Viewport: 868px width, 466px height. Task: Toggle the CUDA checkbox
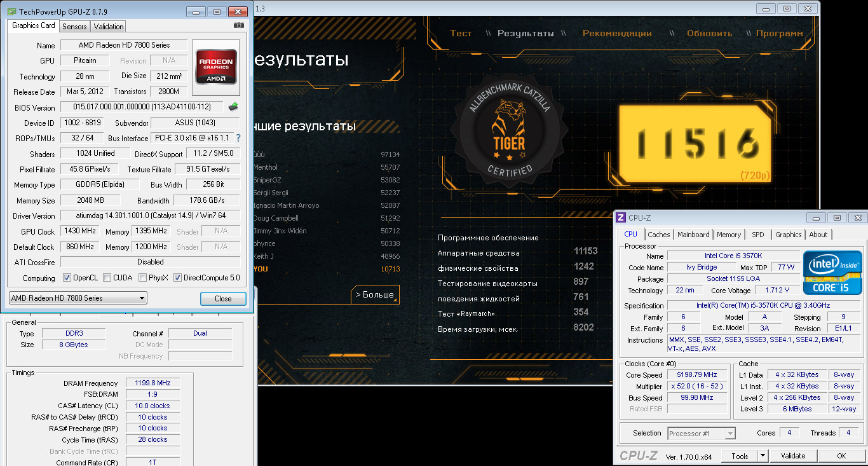pyautogui.click(x=107, y=278)
